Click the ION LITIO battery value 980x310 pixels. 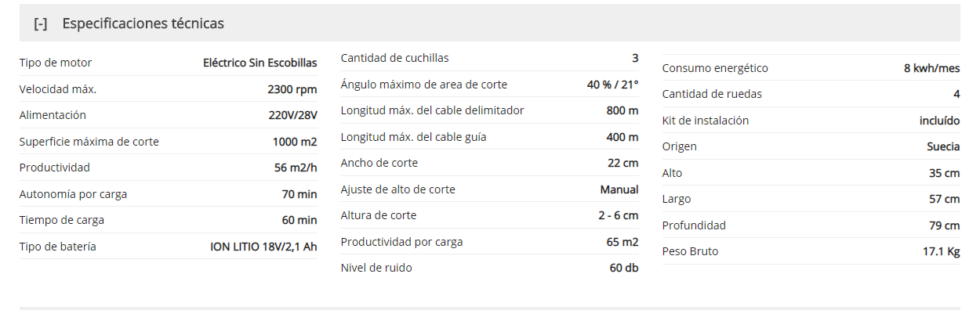click(x=264, y=247)
